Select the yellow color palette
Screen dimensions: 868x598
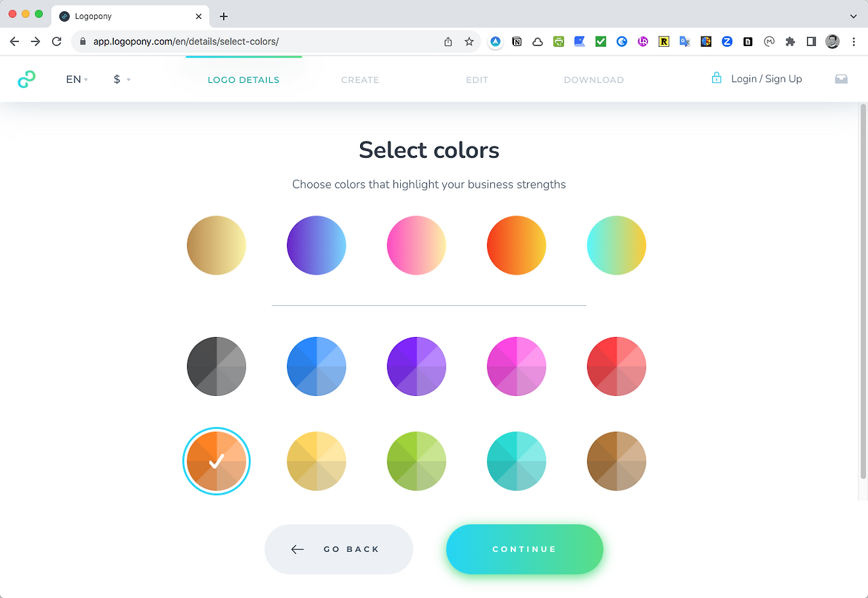click(x=317, y=461)
